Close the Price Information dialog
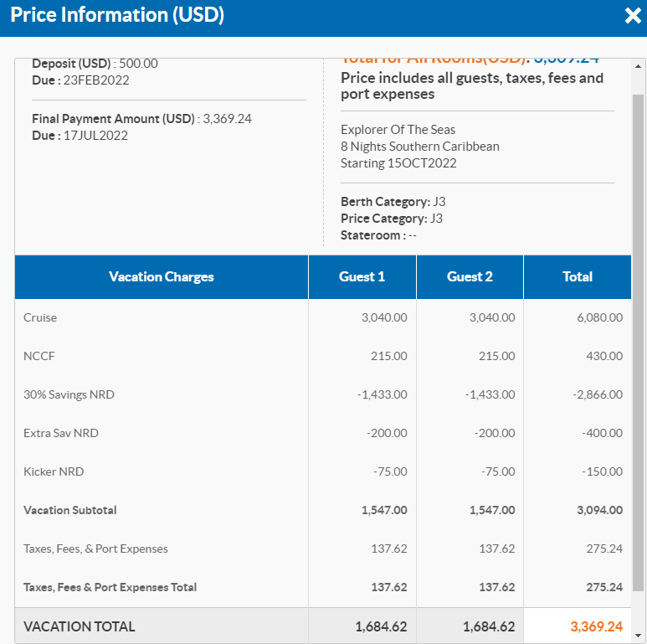This screenshot has width=647, height=644. click(633, 16)
